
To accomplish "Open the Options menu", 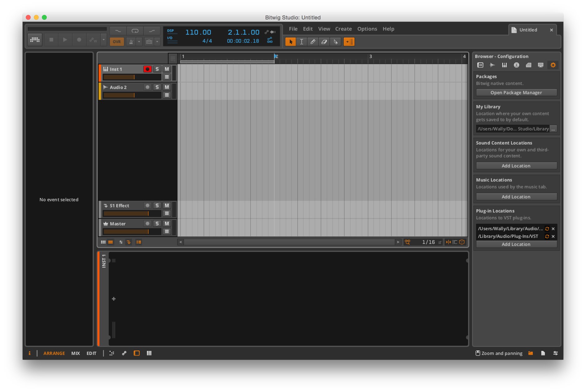I will pos(367,29).
